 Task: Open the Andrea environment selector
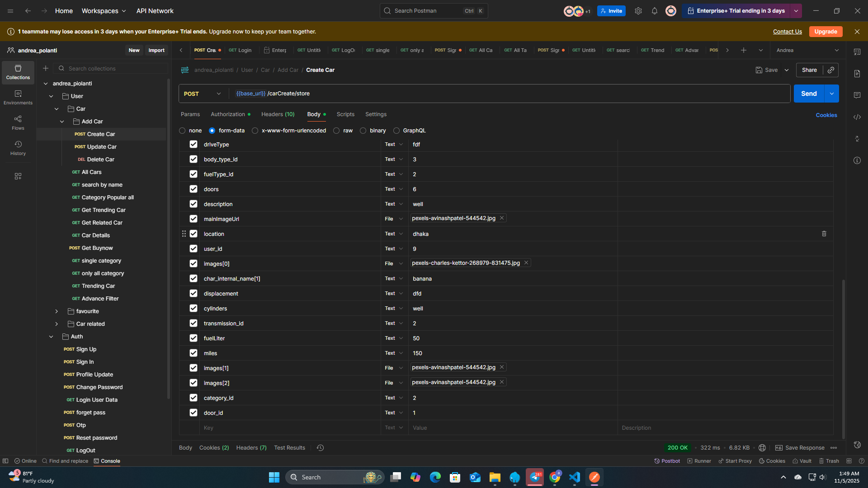[807, 50]
